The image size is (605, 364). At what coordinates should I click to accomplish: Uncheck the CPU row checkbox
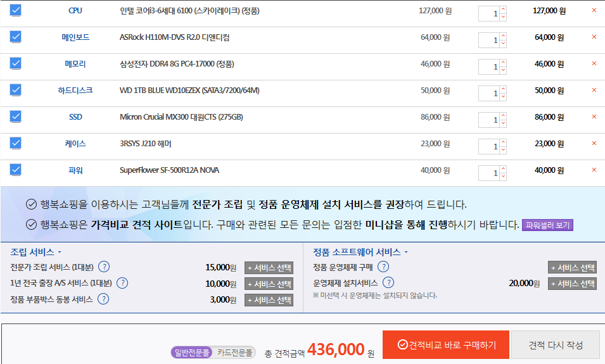[x=16, y=11]
